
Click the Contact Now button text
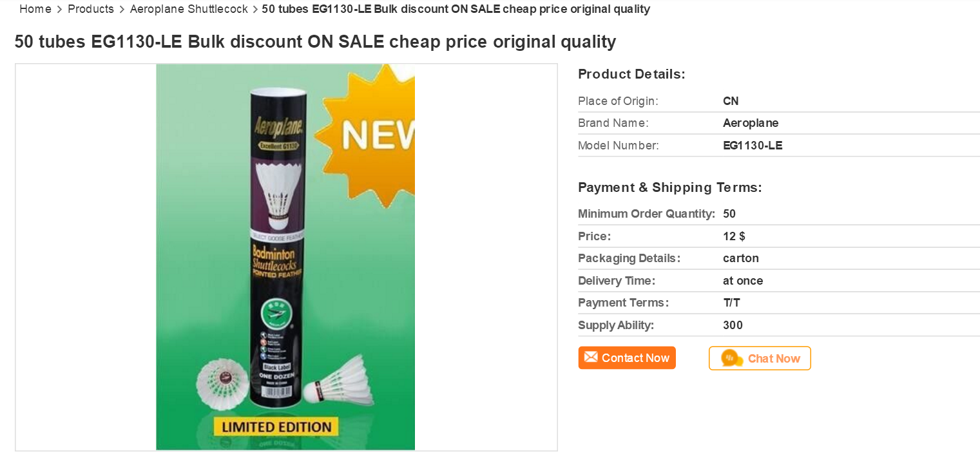click(x=635, y=358)
